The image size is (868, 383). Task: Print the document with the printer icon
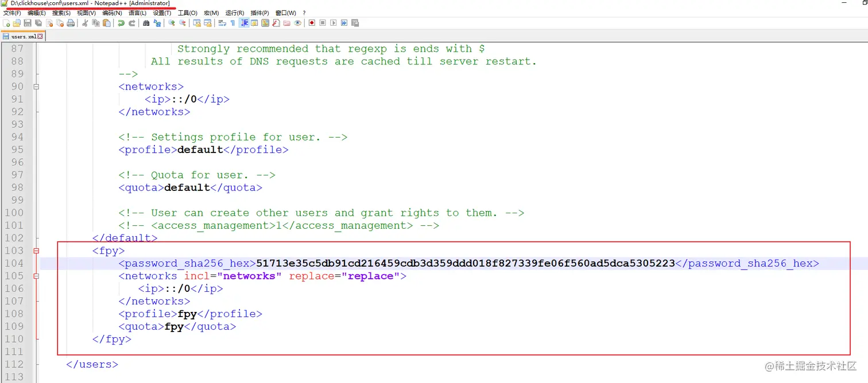click(71, 23)
